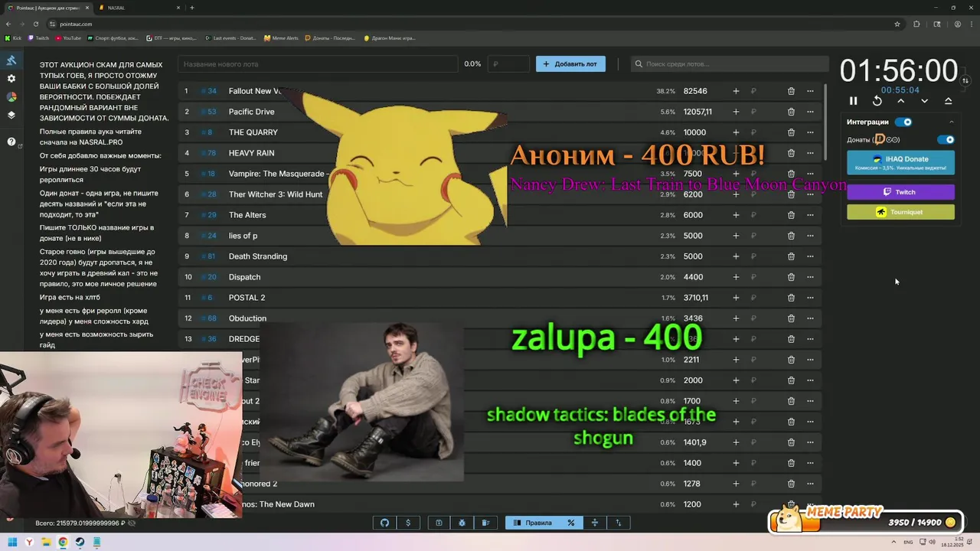Select the Pointauc browser tab
This screenshot has width=980, height=551.
47,8
